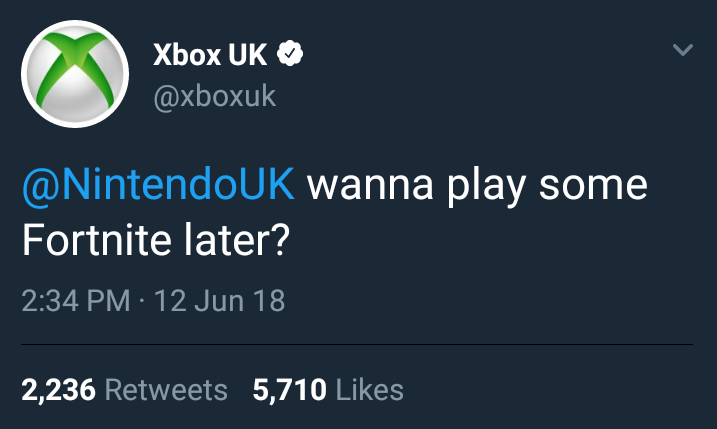Open the @NintendoUK mention link
This screenshot has height=429, width=717.
158,186
